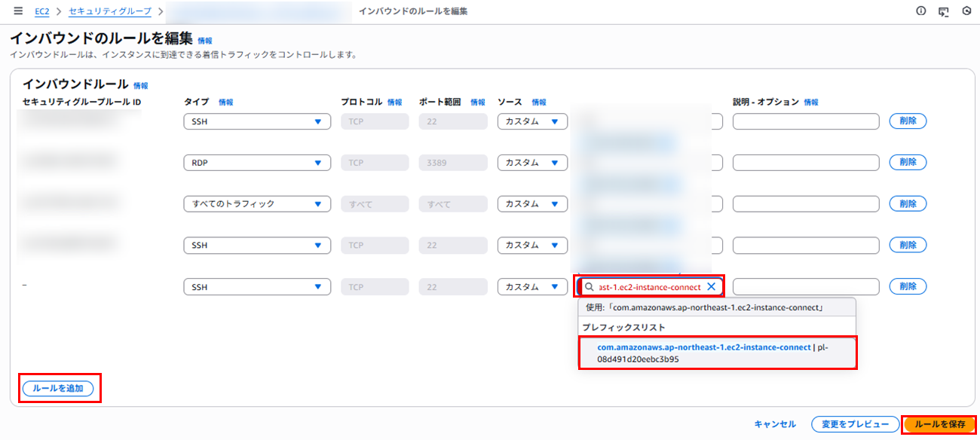Open カスタム source dropdown in RDP row

pyautogui.click(x=532, y=162)
